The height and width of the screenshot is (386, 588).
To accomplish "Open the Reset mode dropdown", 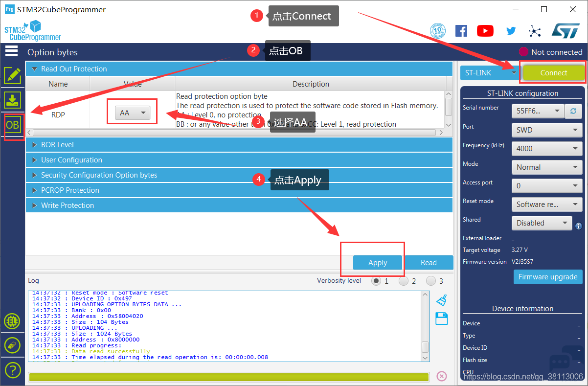I will [547, 204].
